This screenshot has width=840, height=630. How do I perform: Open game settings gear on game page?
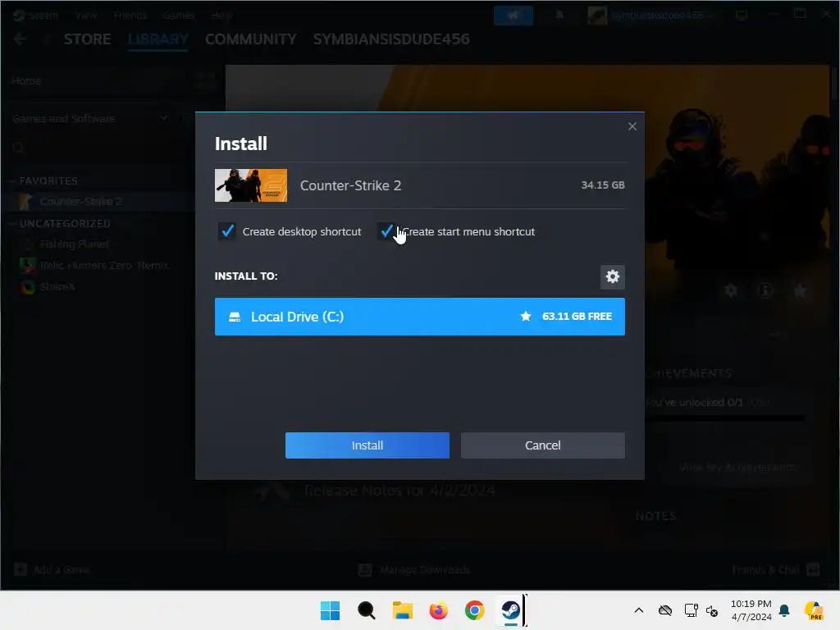[731, 291]
